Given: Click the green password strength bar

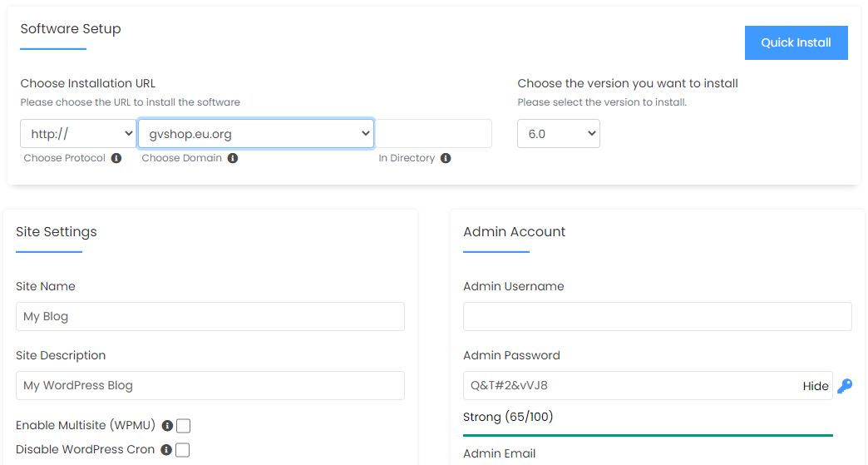Looking at the screenshot, I should pos(648,435).
